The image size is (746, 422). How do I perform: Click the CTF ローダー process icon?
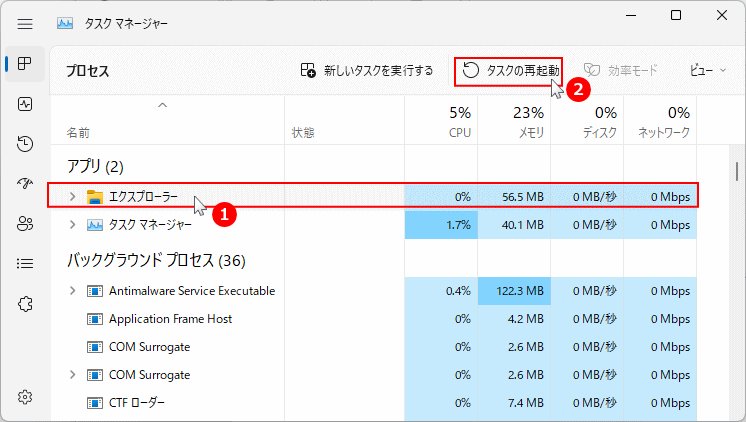95,403
